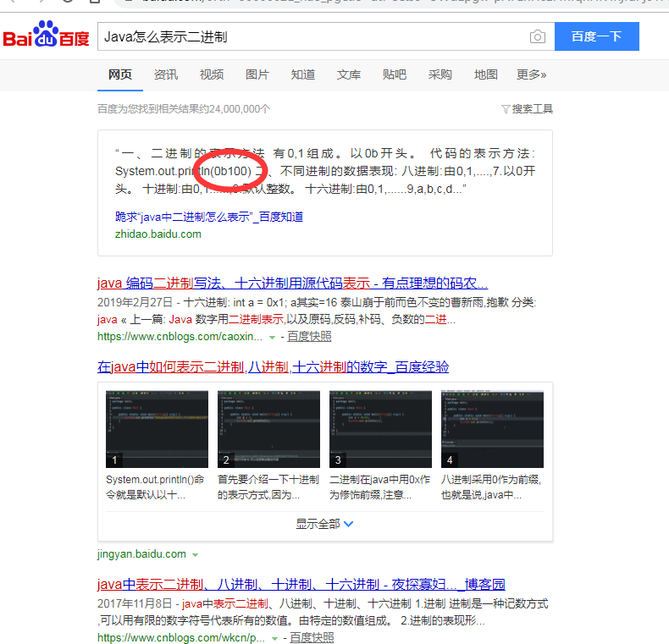Click the cnblogs.com/wkcn URL
This screenshot has width=669, height=644.
tap(181, 637)
